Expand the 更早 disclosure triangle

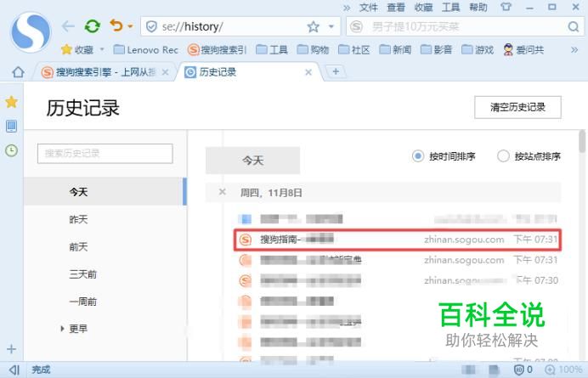tap(62, 329)
